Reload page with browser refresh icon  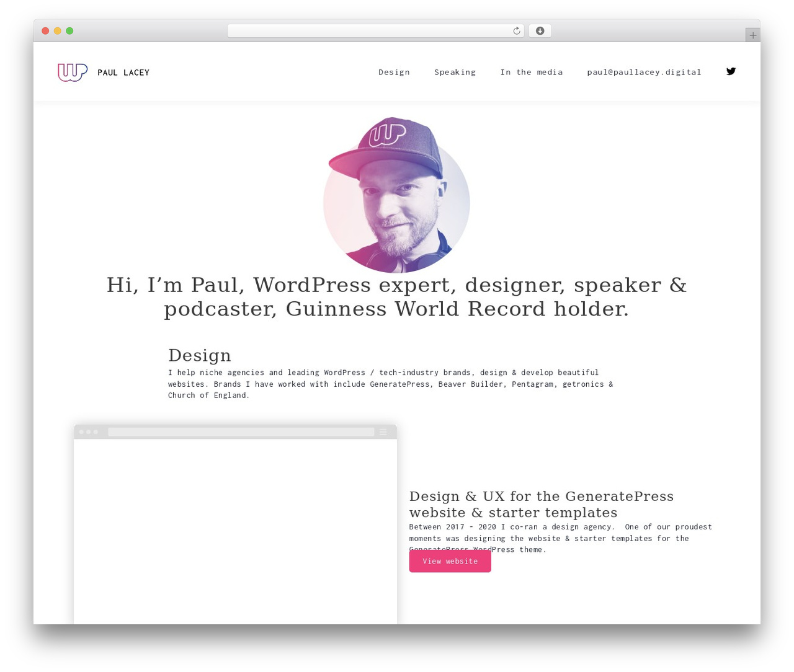[517, 31]
